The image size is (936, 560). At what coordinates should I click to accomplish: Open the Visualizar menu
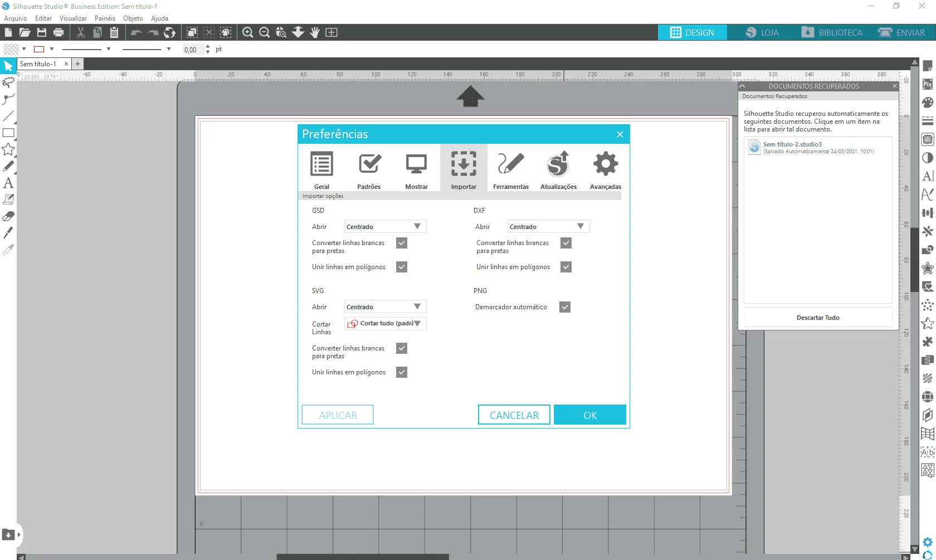[74, 18]
